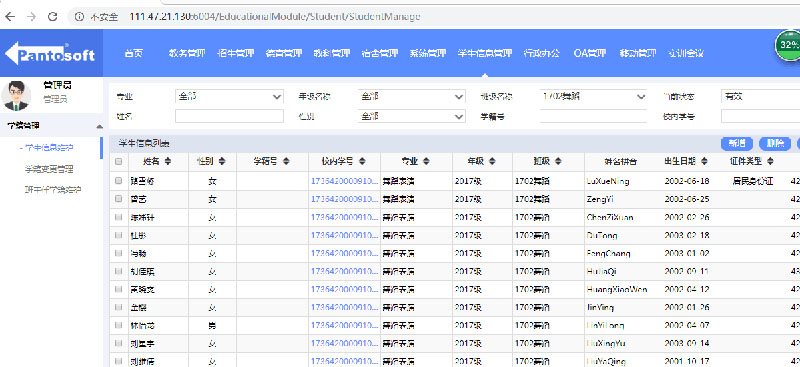Click the Pantosoft logo
800x367 pixels.
tap(50, 54)
